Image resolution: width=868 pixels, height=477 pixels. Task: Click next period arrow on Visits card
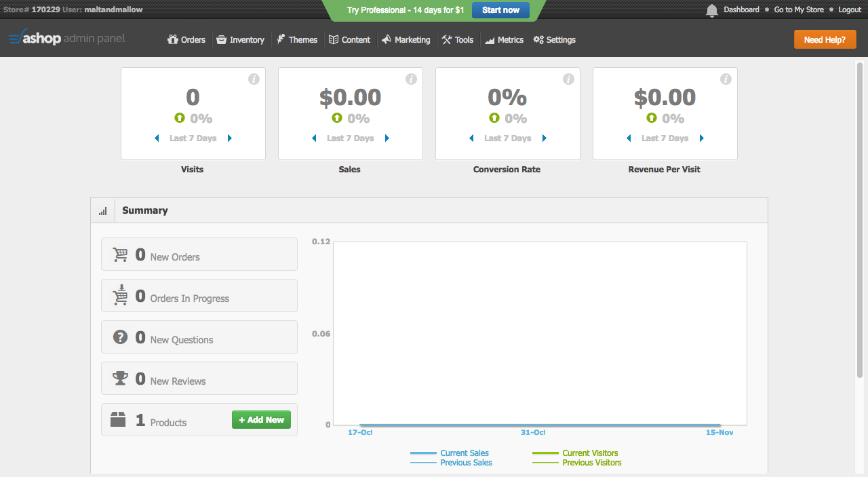coord(229,138)
